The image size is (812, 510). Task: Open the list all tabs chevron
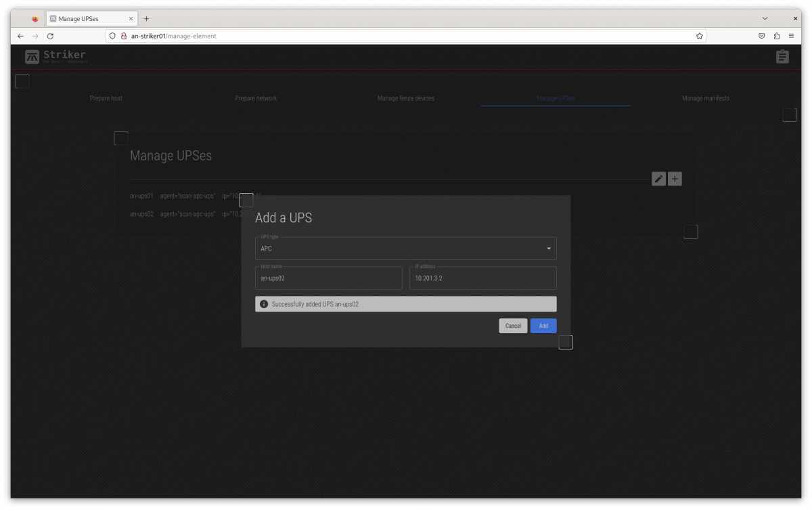pos(765,18)
